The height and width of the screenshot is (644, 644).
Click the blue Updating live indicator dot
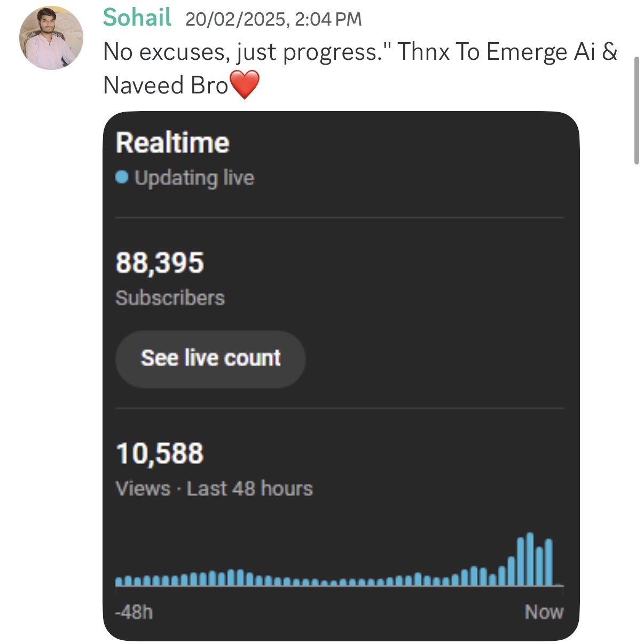122,177
